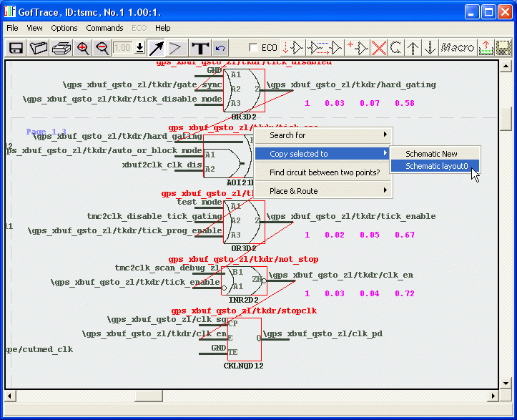Click the Macro button
This screenshot has height=420, width=517.
coord(457,48)
